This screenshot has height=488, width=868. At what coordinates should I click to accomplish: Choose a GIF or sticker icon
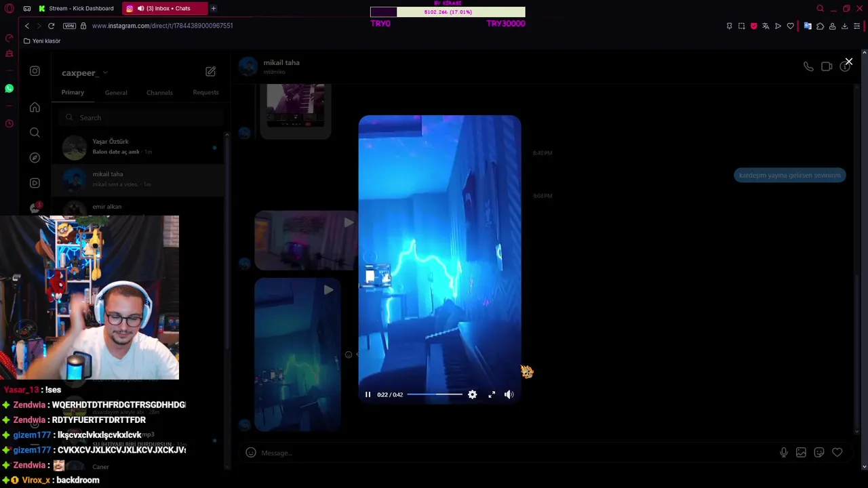[x=819, y=453]
